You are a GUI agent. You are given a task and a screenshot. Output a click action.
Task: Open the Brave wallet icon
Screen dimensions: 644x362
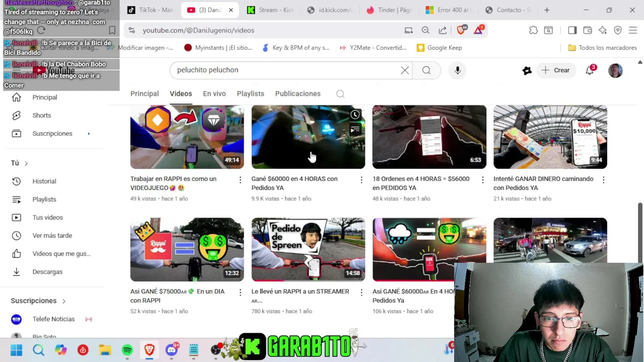click(587, 30)
